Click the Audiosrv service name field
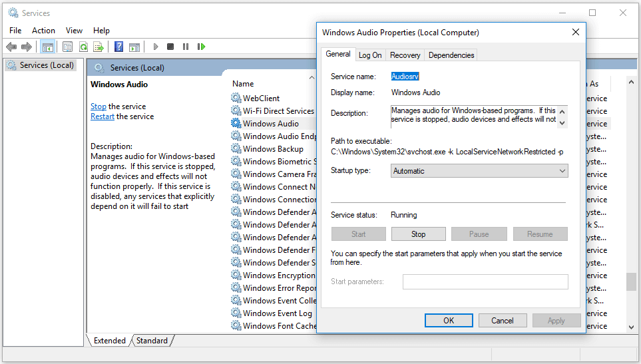Image resolution: width=641 pixels, height=364 pixels. [x=405, y=77]
